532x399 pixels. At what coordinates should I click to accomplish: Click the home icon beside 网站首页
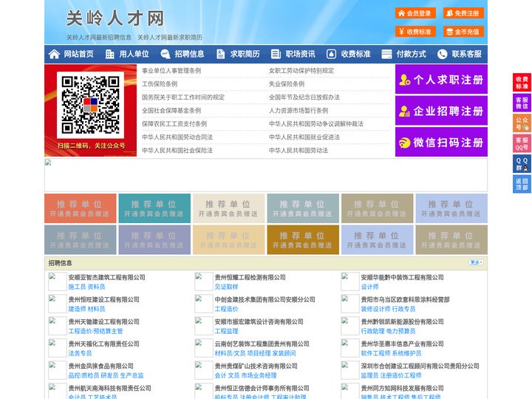pyautogui.click(x=54, y=54)
